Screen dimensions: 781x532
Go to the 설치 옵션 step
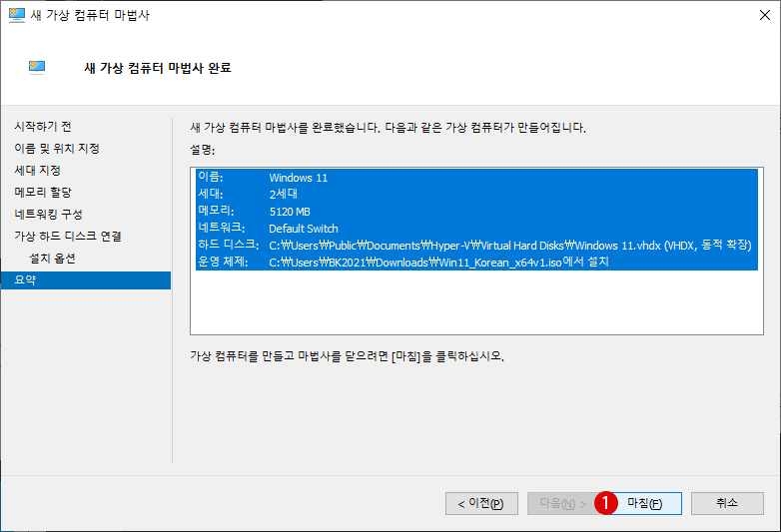pos(52,259)
